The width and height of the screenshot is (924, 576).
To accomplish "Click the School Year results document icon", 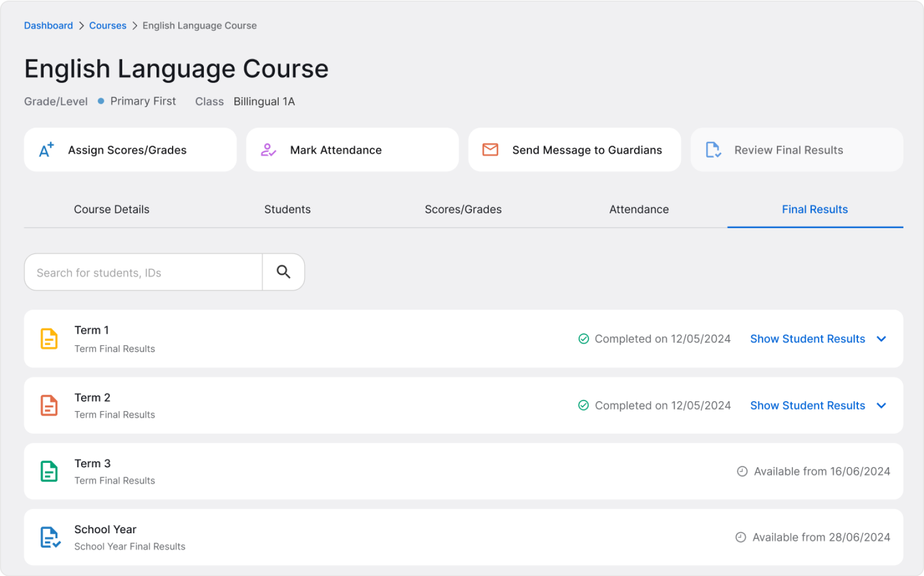I will [x=49, y=537].
